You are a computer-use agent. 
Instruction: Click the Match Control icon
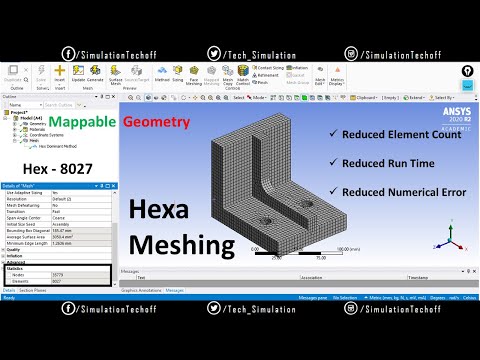pos(243,71)
